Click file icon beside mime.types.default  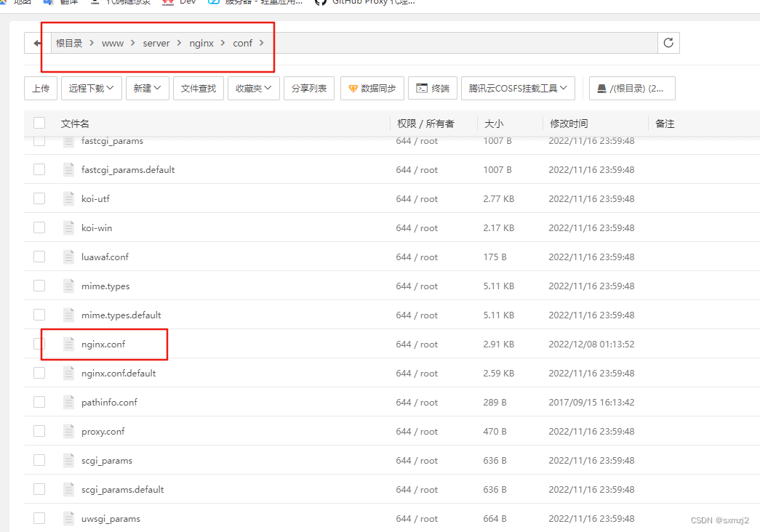[x=69, y=315]
